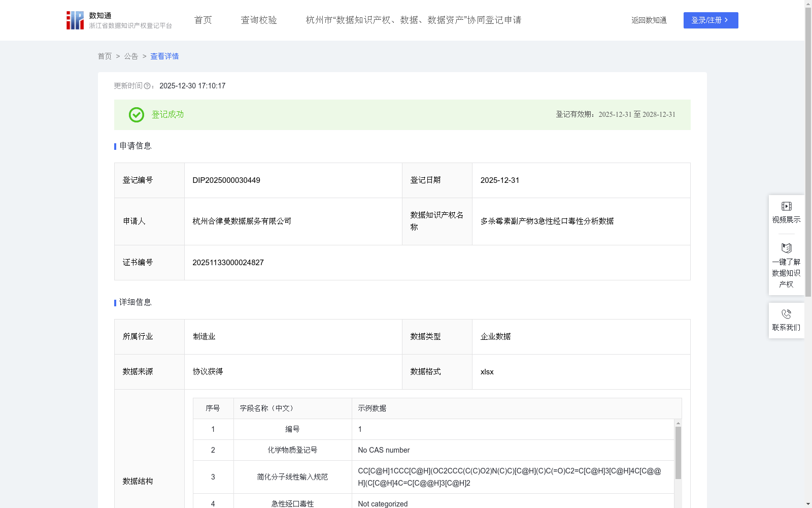The image size is (812, 508).
Task: Select the Not categorized sample value
Action: [x=383, y=504]
